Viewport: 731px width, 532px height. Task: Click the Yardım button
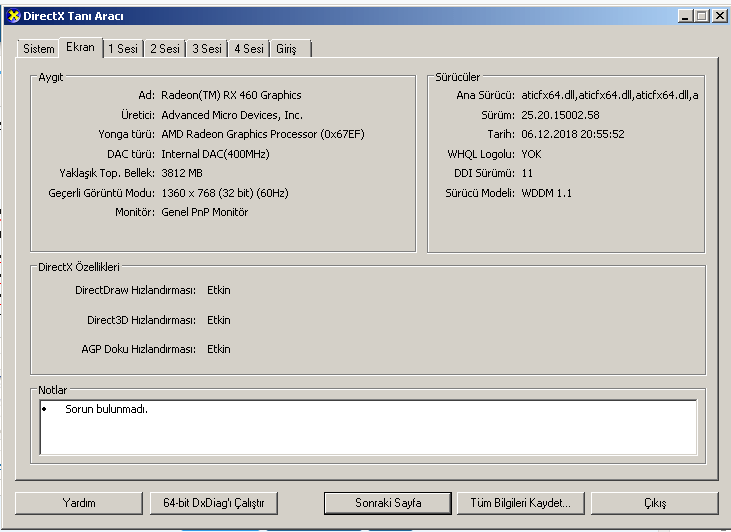coord(79,503)
